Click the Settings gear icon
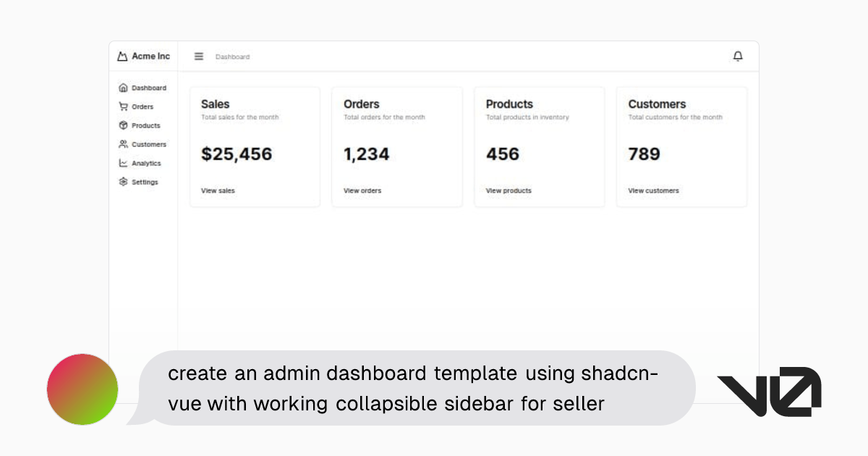Screen dimensions: 868x456 coord(123,182)
